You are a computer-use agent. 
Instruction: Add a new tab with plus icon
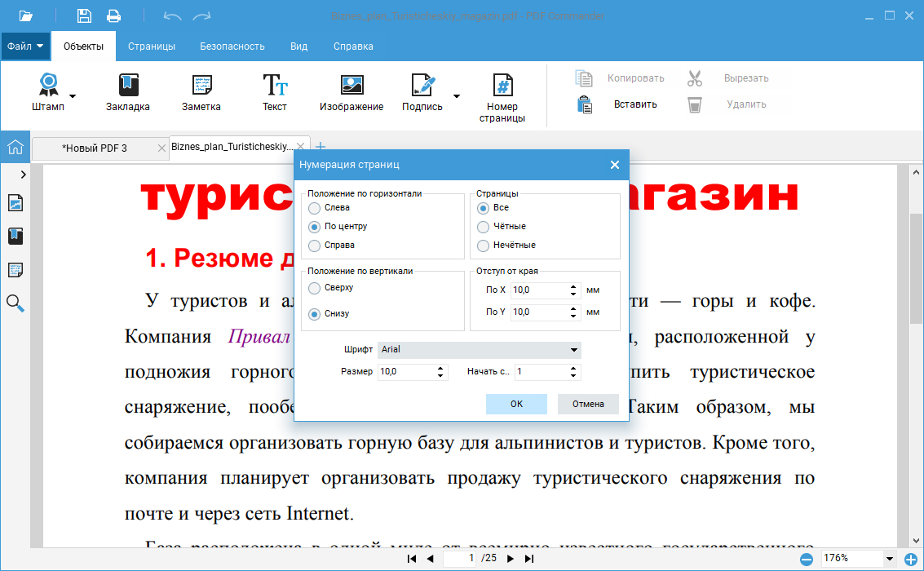pos(321,146)
